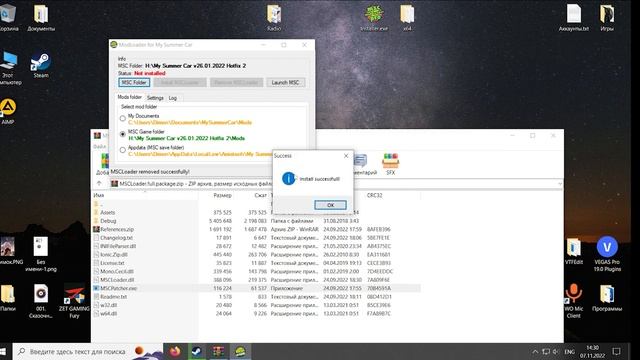The height and width of the screenshot is (360, 640).
Task: Click the comment icon in WinRAR toolbar
Action: pos(360,164)
